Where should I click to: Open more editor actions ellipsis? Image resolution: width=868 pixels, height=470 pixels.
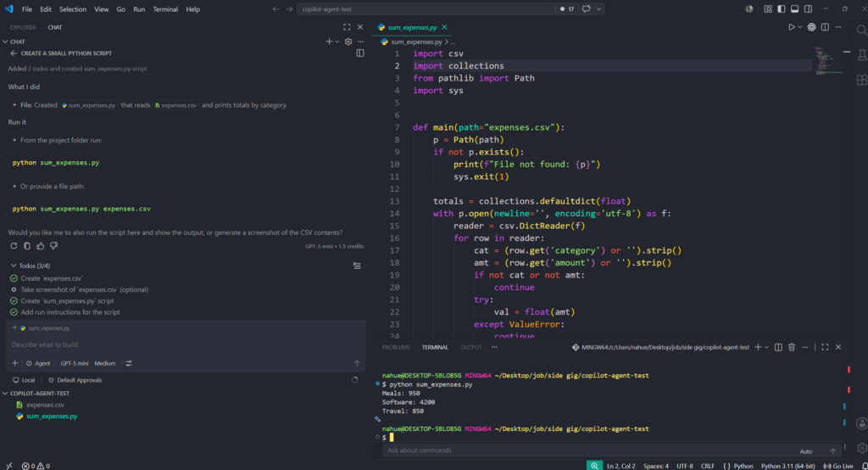tap(838, 27)
